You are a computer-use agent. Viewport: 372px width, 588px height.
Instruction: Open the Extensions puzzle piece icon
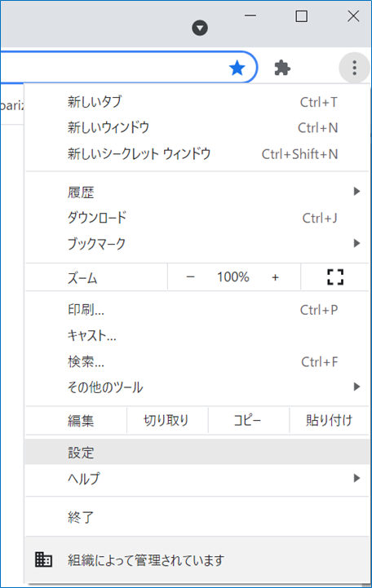[282, 68]
